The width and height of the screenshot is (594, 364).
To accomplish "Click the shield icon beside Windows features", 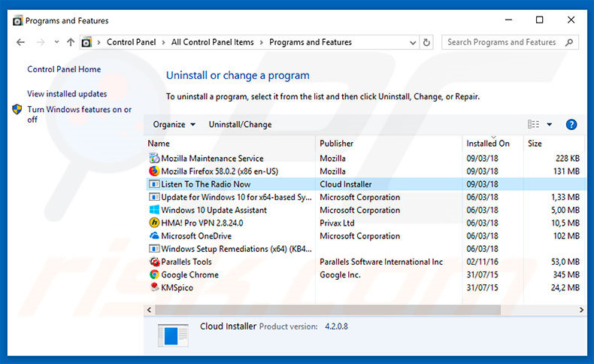I will point(17,110).
